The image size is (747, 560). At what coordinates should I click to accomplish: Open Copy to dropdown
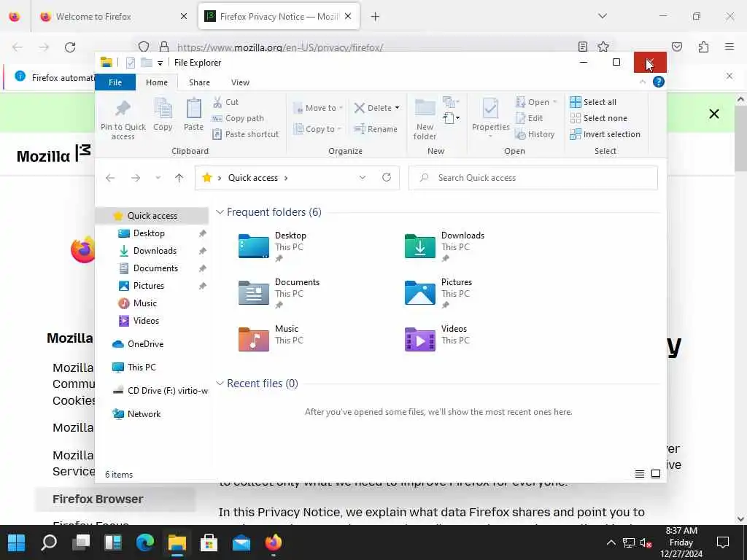point(317,129)
